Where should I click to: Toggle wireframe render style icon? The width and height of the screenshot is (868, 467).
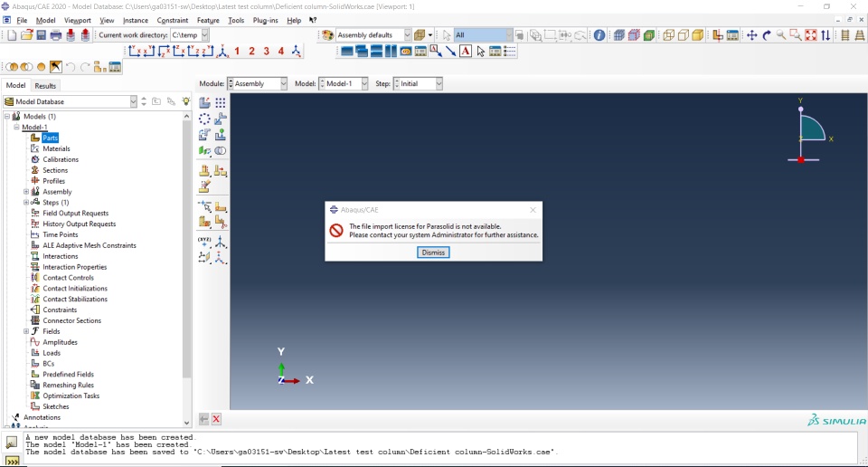(669, 35)
